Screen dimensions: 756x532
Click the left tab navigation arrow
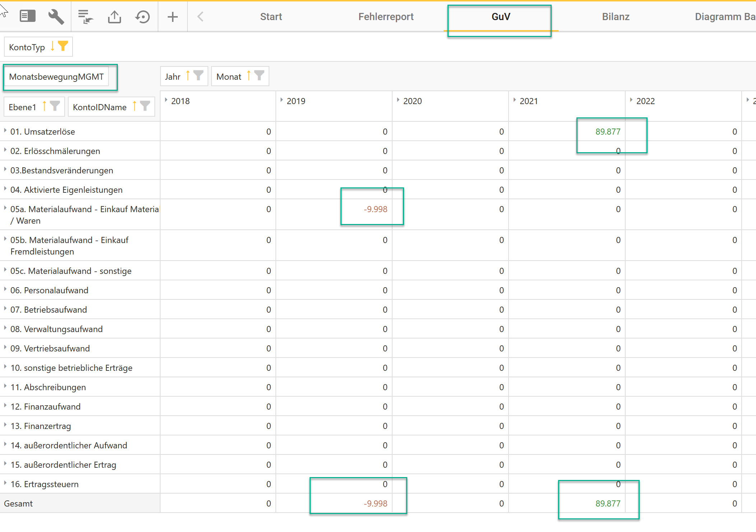[x=200, y=17]
